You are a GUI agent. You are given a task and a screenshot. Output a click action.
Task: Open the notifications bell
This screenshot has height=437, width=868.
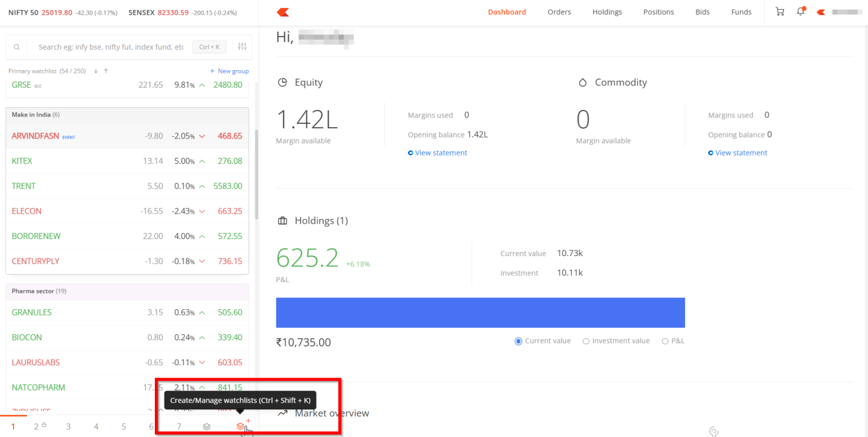coord(801,11)
